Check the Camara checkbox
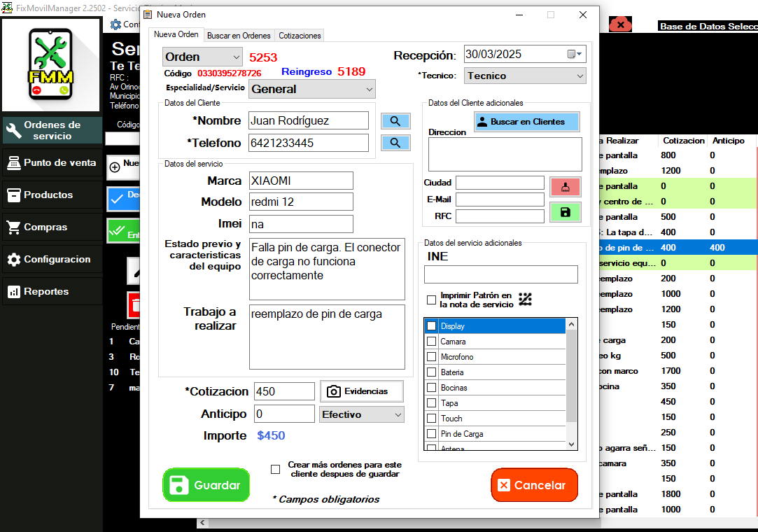The image size is (758, 532). (432, 342)
